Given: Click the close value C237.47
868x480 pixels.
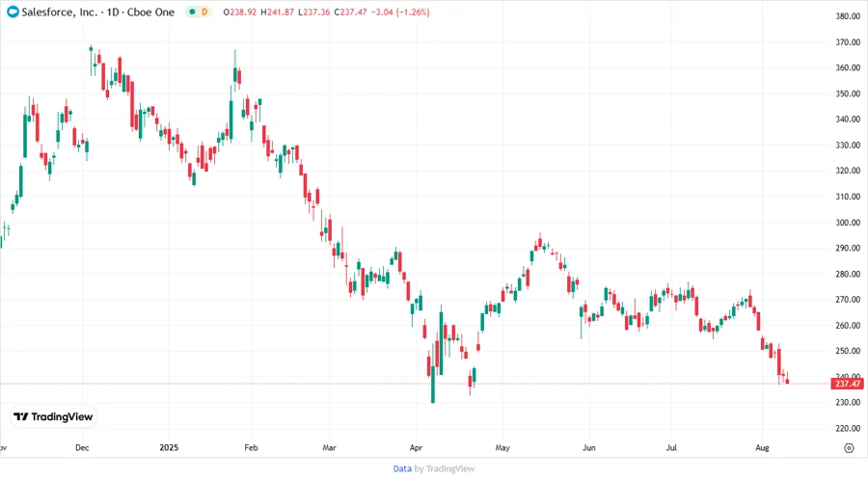Looking at the screenshot, I should tap(350, 12).
